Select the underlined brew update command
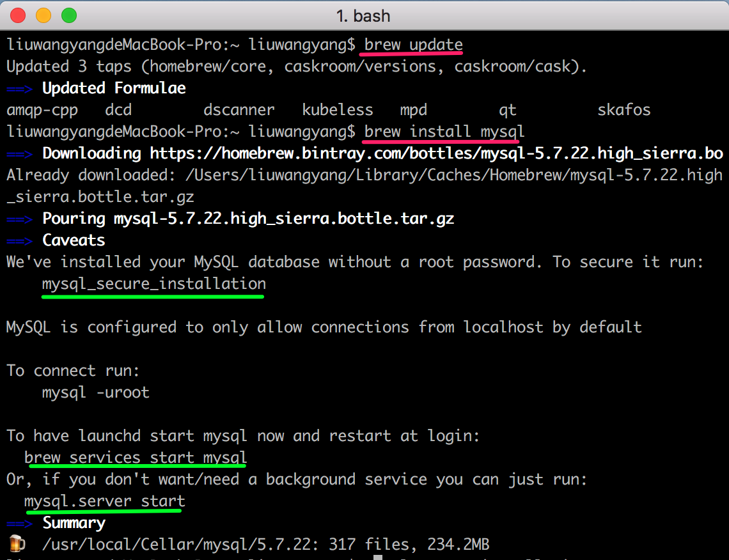 point(412,44)
